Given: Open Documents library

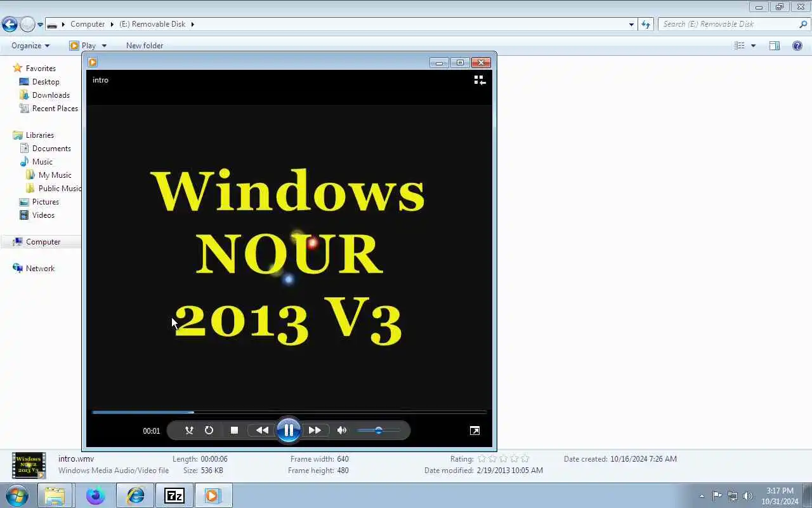Looking at the screenshot, I should [x=51, y=149].
